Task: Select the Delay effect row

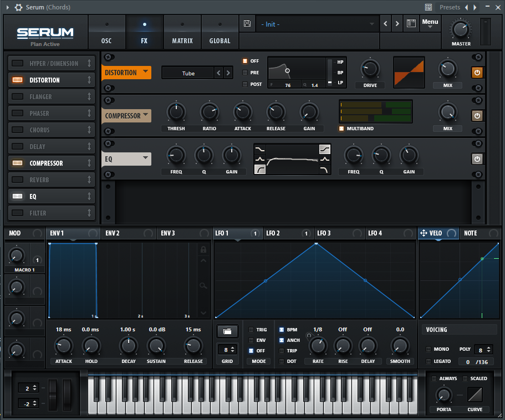Action: tap(52, 146)
